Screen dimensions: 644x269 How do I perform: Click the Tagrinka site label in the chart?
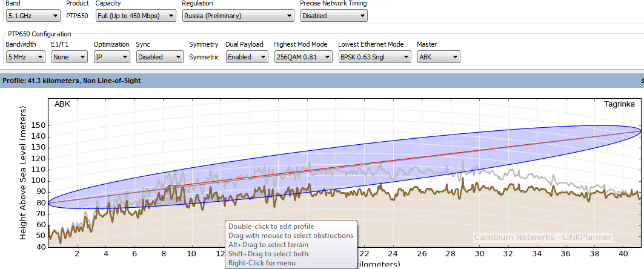(x=619, y=104)
